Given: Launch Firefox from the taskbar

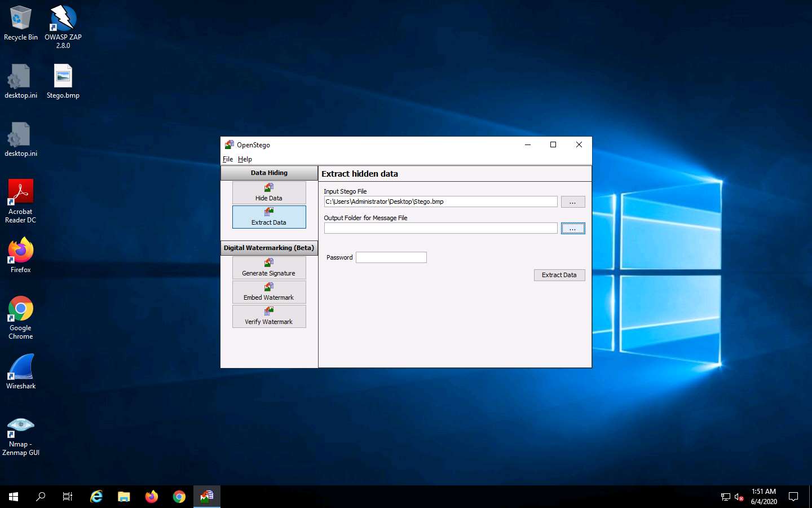Looking at the screenshot, I should [152, 497].
